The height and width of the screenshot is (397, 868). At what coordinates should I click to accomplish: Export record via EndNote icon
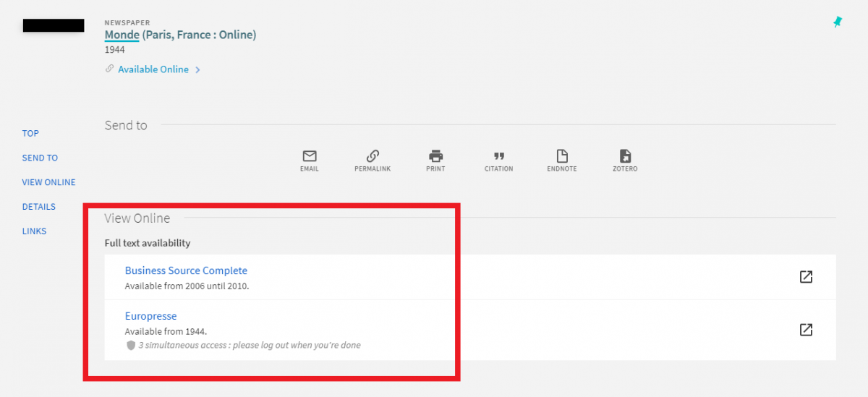coord(562,156)
